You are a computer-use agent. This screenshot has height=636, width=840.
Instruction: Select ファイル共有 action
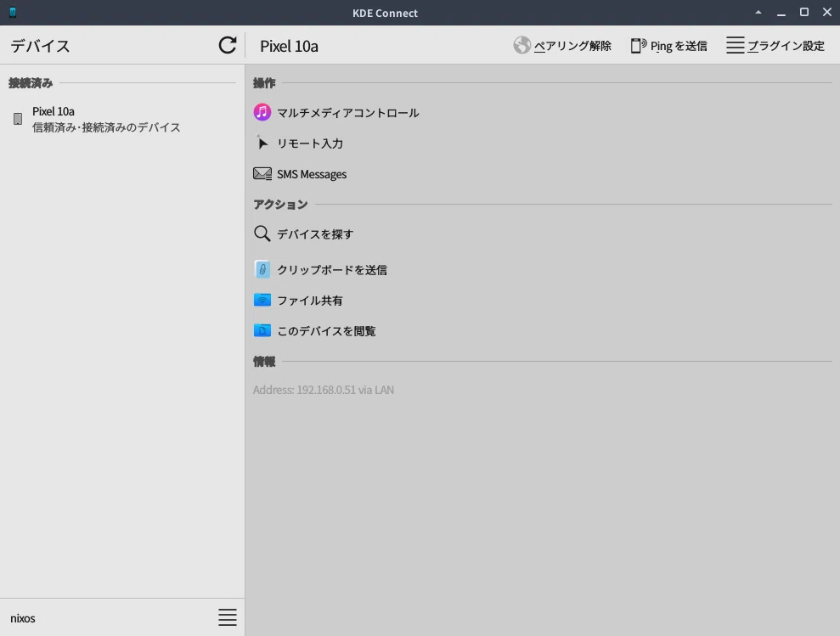pyautogui.click(x=310, y=301)
